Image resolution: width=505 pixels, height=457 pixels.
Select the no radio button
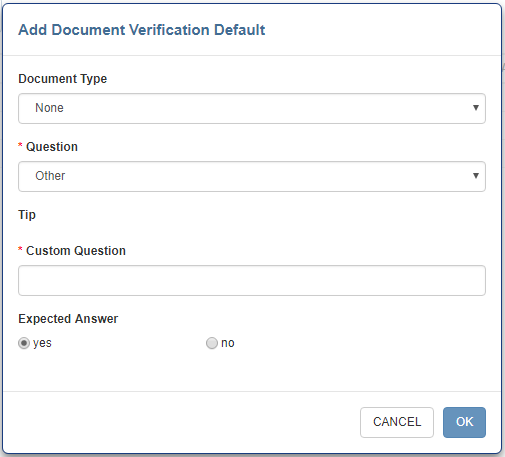click(x=212, y=343)
